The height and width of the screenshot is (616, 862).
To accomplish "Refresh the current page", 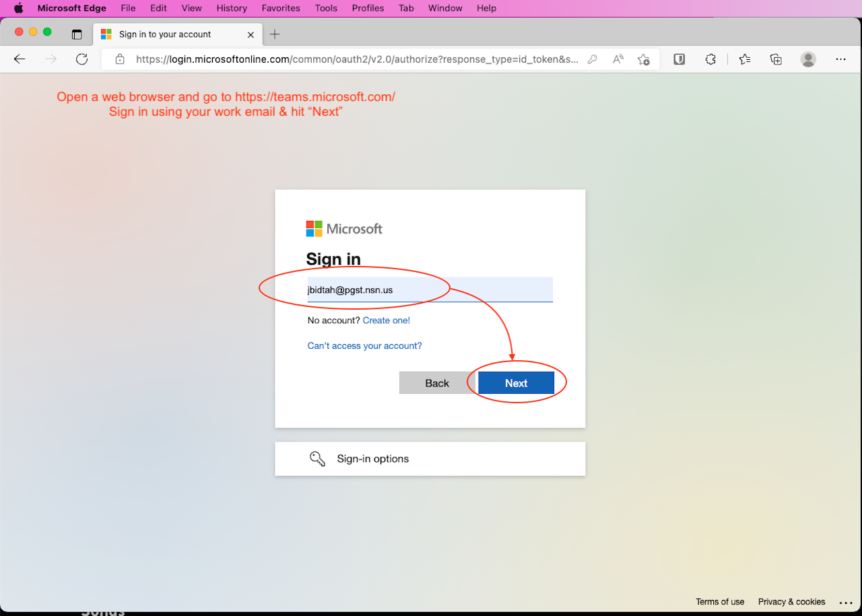I will [x=81, y=59].
